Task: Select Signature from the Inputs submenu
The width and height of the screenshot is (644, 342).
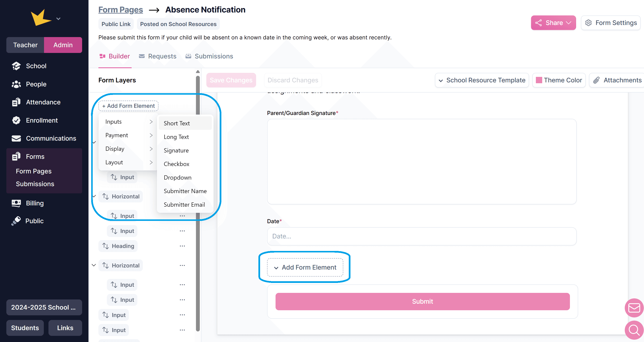Action: click(x=176, y=150)
